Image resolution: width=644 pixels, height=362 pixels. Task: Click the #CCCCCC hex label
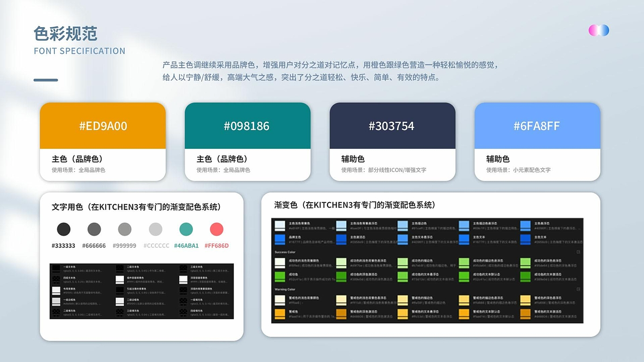point(156,246)
